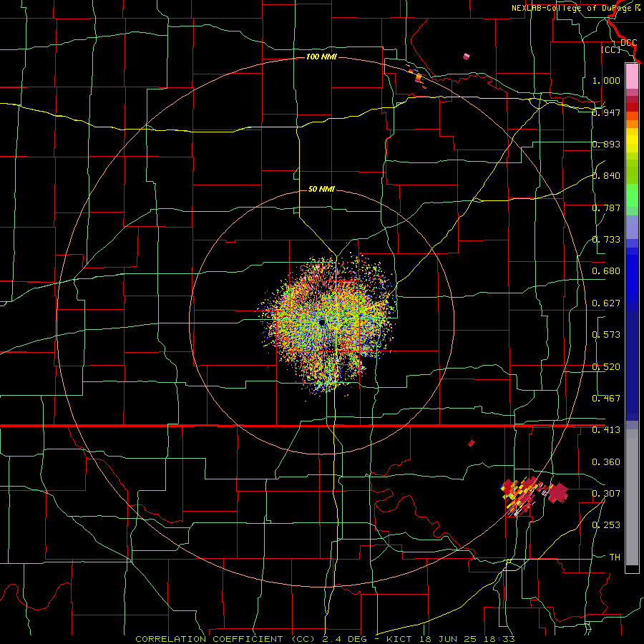Click the large red storm echo cluster southeast
644x644 pixels.
pos(534,495)
